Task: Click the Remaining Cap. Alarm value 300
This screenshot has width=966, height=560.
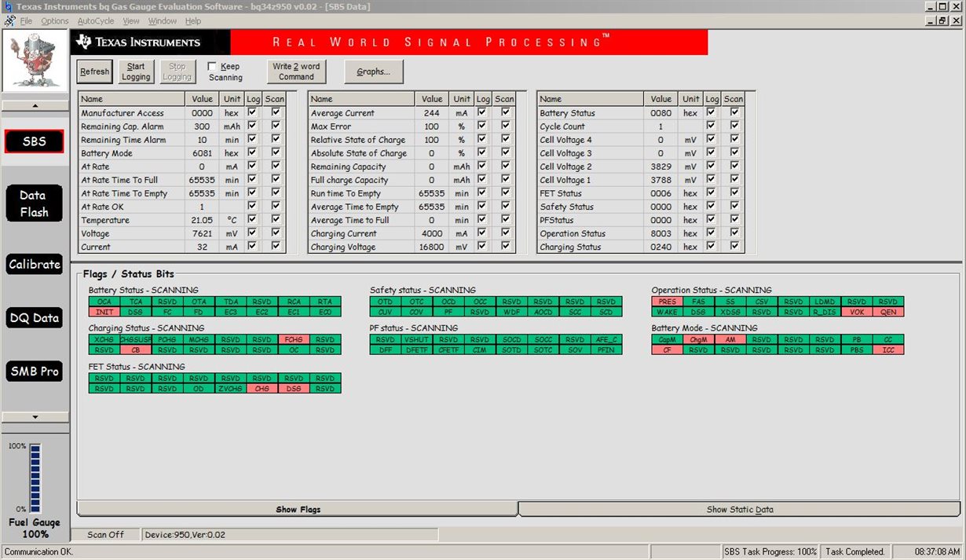Action: [202, 126]
